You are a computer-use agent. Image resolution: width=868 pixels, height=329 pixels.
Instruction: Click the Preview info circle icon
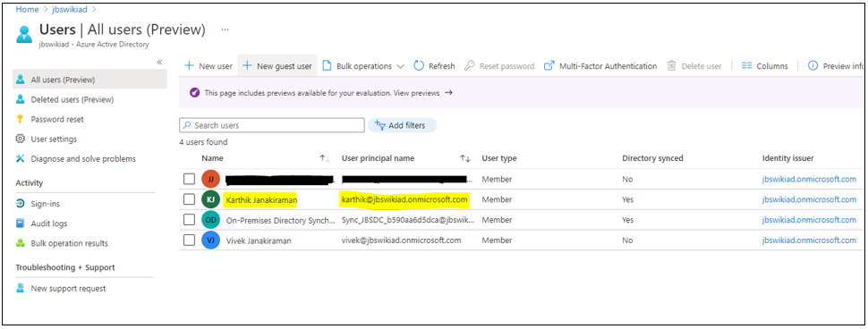click(x=813, y=66)
